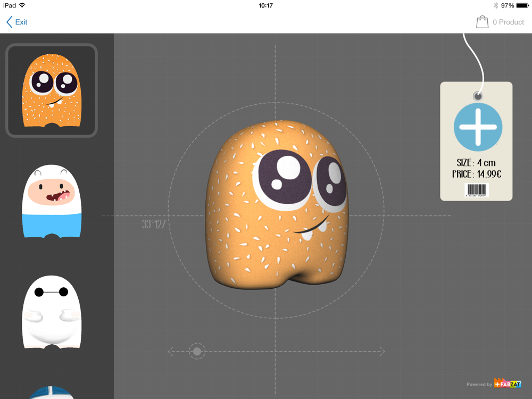Click the SIZE: 4 cm text
This screenshot has width=532, height=399.
pyautogui.click(x=476, y=163)
